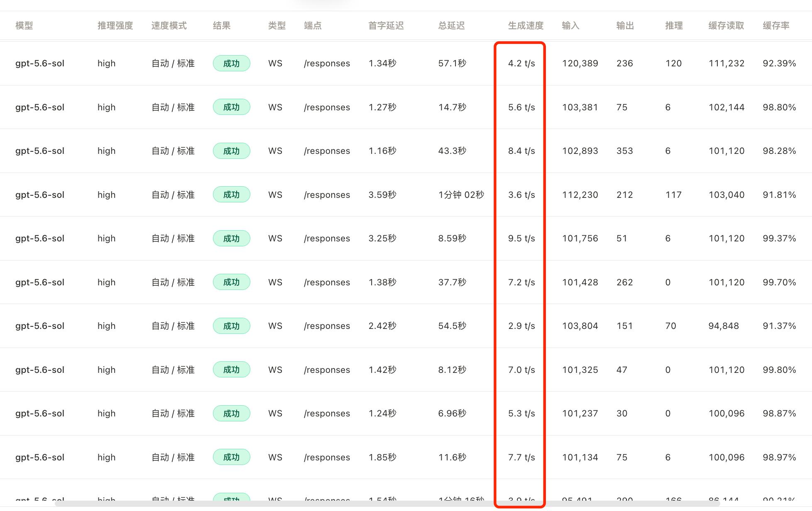Click the 端点 column header
812x511 pixels.
coord(313,26)
